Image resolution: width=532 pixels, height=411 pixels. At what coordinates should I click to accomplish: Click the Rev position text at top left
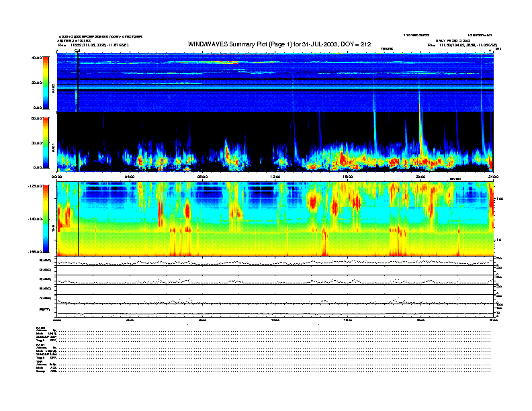(x=93, y=45)
